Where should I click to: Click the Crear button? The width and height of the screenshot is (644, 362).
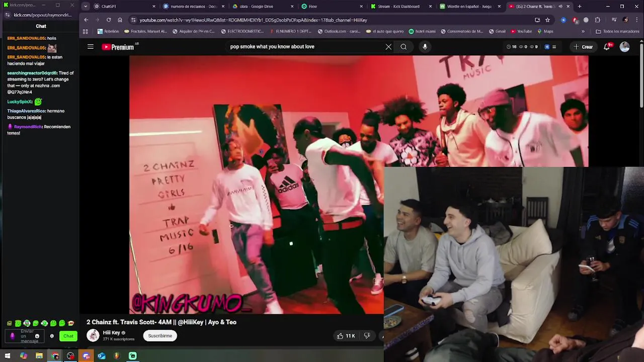(583, 47)
